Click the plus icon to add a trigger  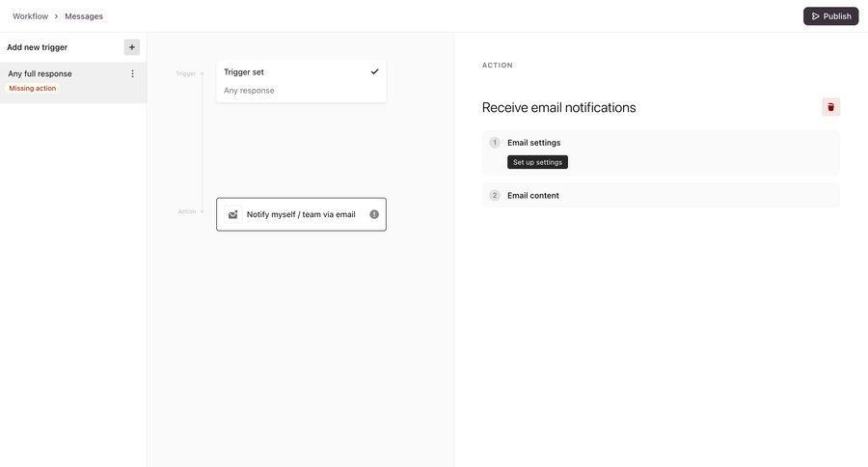132,47
